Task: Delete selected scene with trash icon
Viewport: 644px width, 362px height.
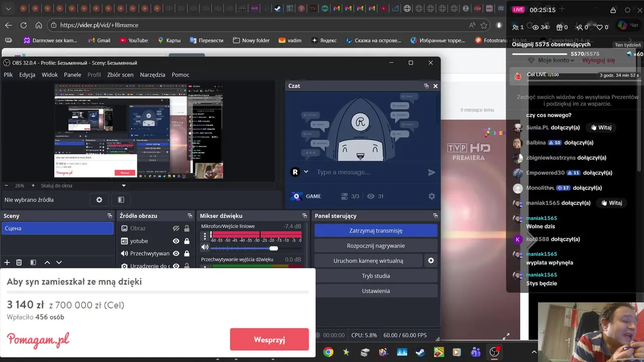Action: pos(19,262)
